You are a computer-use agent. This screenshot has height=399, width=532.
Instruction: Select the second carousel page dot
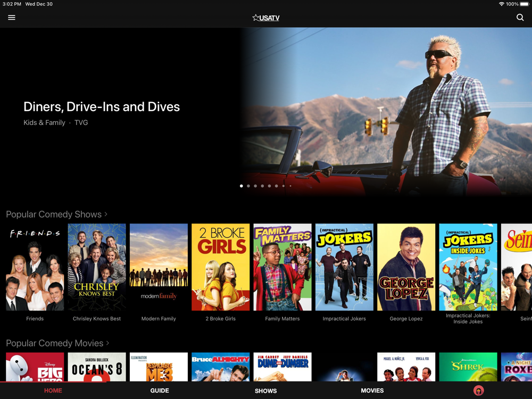(248, 186)
